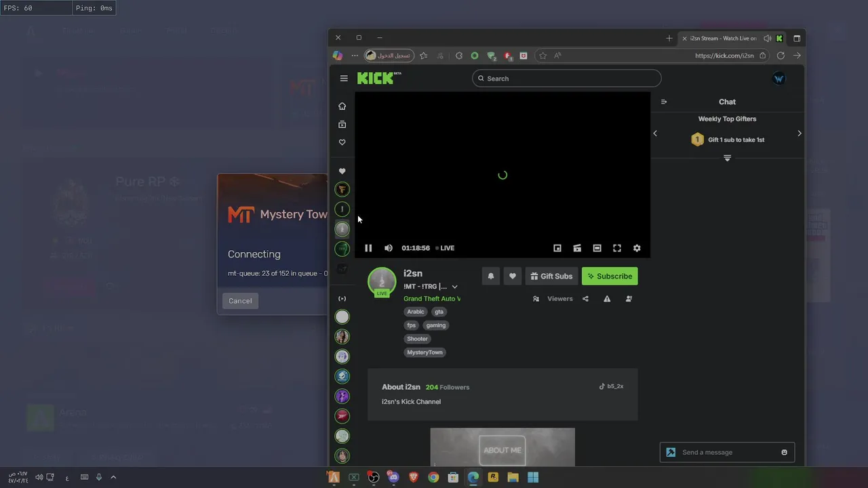868x488 pixels.
Task: Open the Windows Start menu
Action: tap(533, 477)
